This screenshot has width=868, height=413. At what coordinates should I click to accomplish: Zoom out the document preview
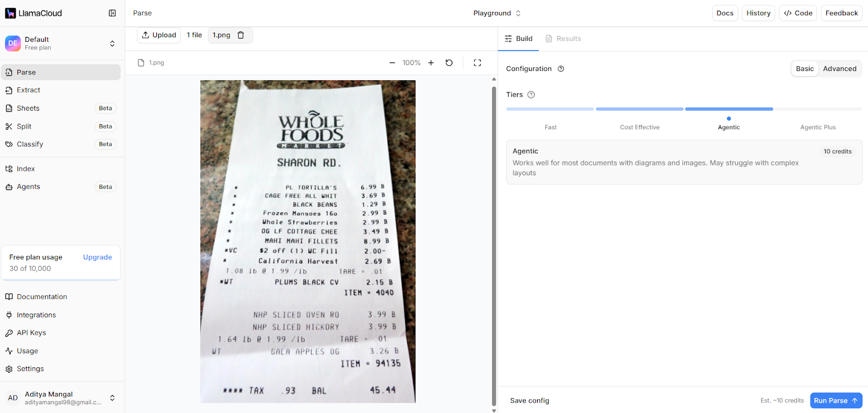(x=392, y=63)
